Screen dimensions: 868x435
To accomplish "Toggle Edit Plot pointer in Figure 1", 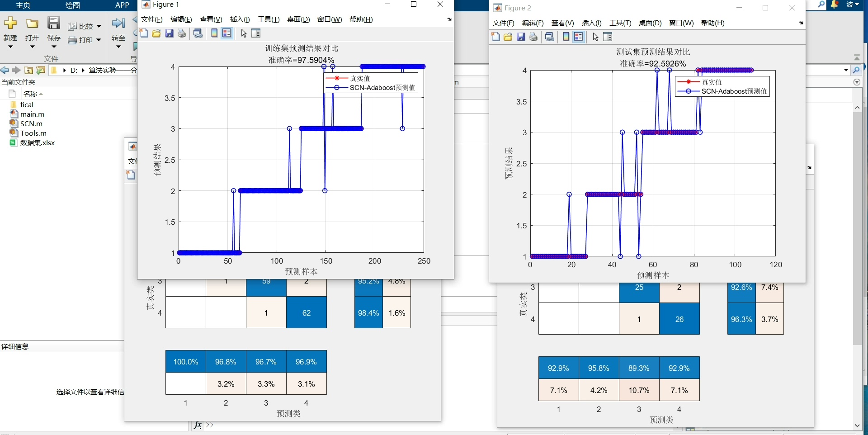I will (x=243, y=33).
